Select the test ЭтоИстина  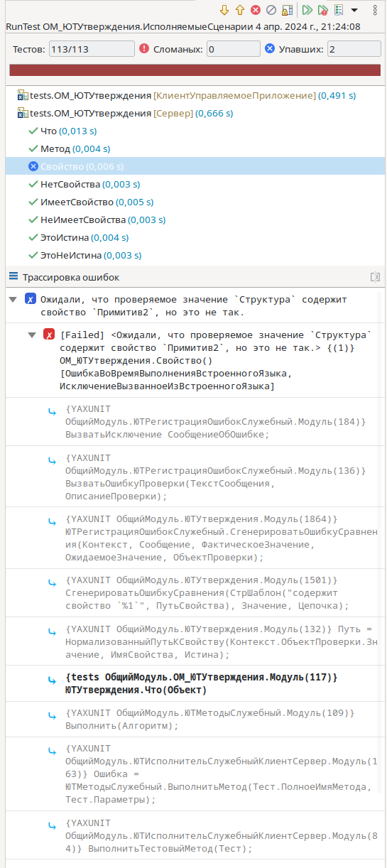pos(193,237)
